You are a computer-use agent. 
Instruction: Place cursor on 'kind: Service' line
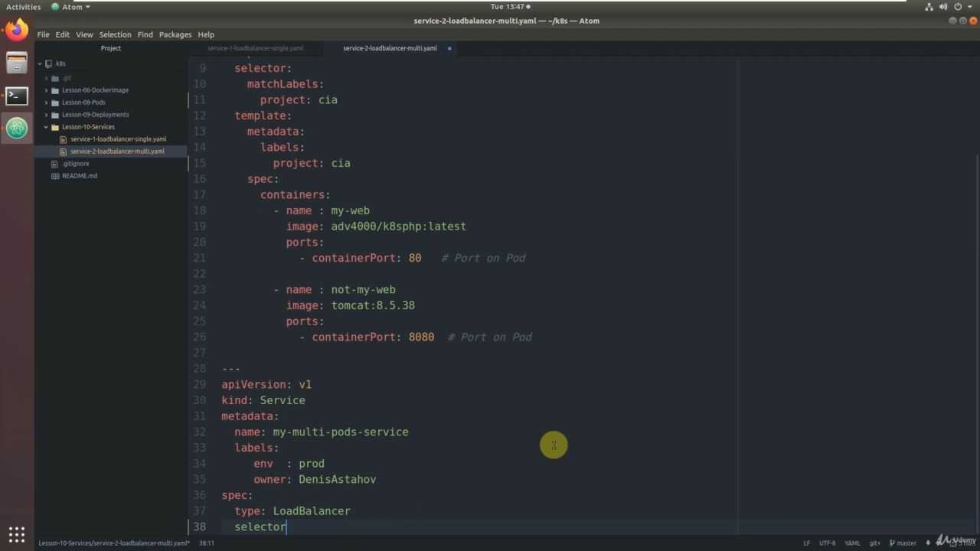(x=263, y=400)
